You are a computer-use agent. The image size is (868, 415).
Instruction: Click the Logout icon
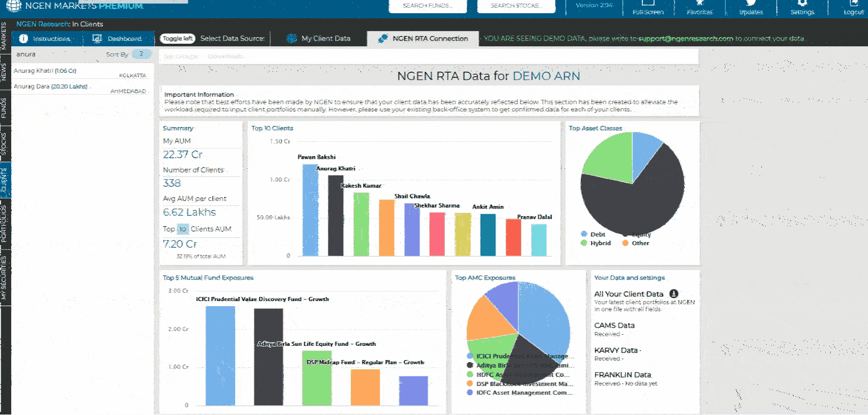854,3
